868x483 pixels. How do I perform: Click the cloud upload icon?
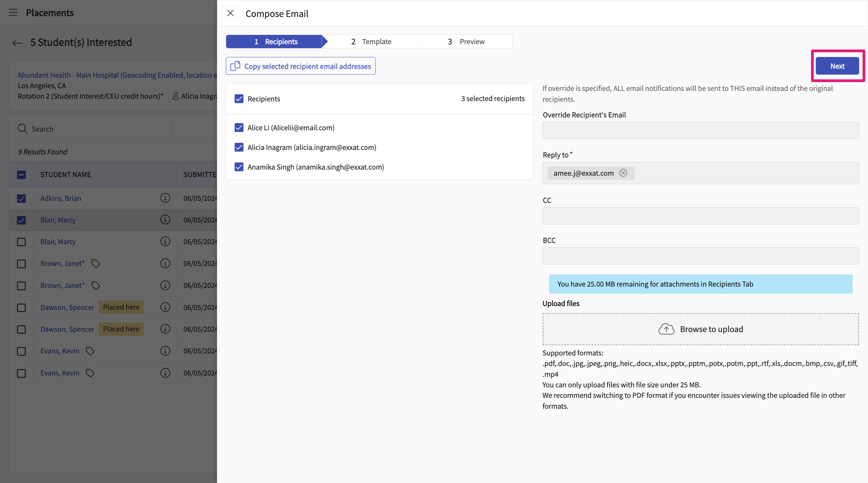(x=666, y=329)
